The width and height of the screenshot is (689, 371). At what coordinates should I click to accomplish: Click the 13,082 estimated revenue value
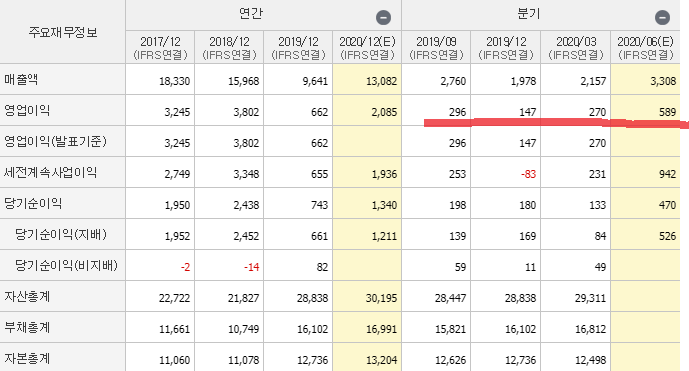tap(381, 81)
